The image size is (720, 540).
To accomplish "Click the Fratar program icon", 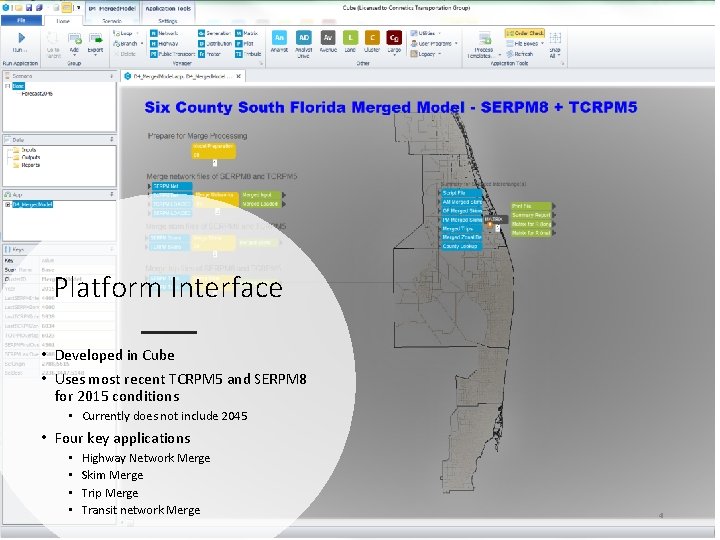I will tap(202, 54).
